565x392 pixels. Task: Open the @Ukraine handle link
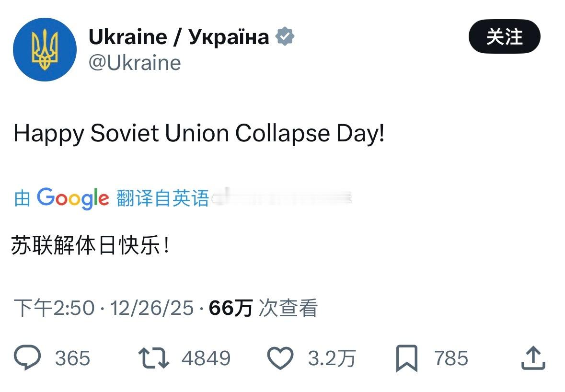tap(135, 63)
